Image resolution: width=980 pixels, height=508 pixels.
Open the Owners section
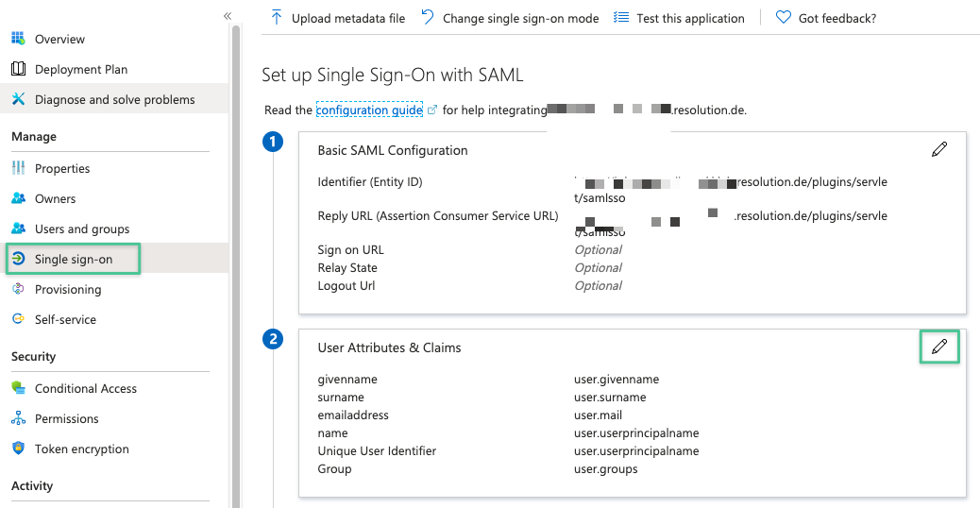pyautogui.click(x=55, y=198)
